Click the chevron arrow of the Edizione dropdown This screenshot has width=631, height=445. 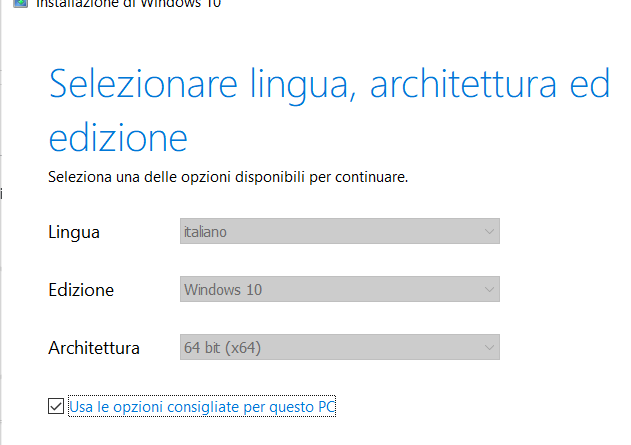click(x=489, y=290)
